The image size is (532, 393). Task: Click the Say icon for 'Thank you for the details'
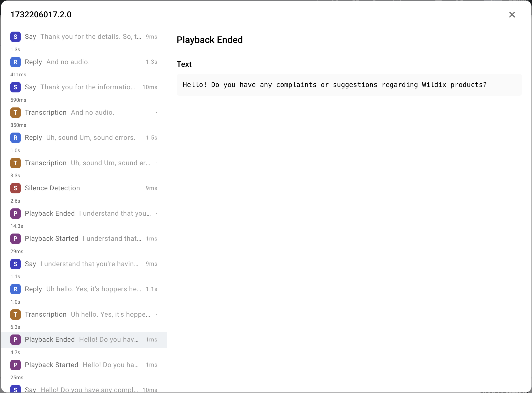coord(16,37)
